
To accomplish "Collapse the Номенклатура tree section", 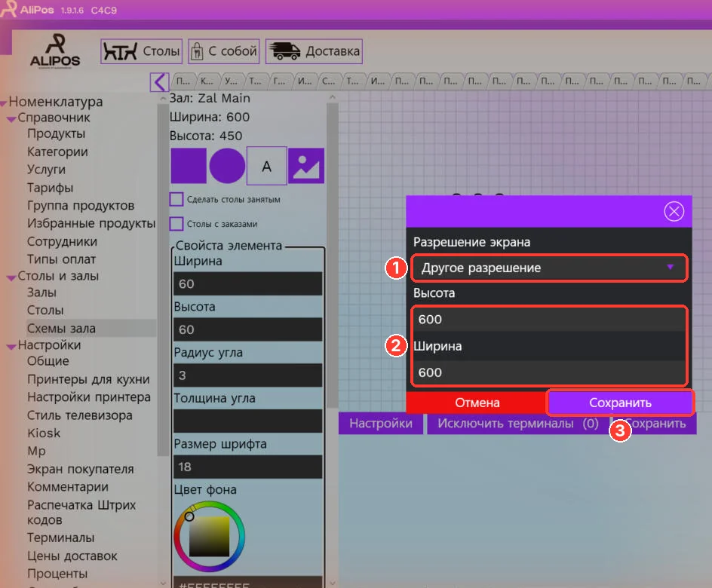I will [4, 103].
